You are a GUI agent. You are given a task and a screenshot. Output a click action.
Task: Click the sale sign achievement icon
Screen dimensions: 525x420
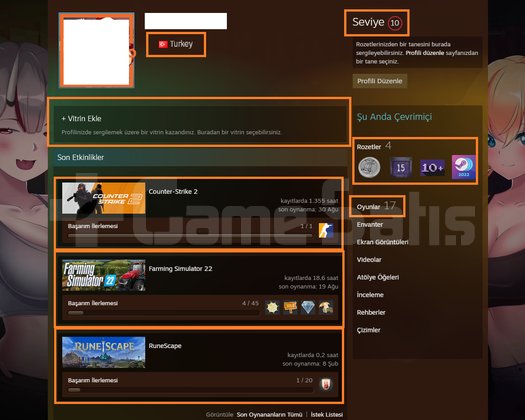point(290,307)
